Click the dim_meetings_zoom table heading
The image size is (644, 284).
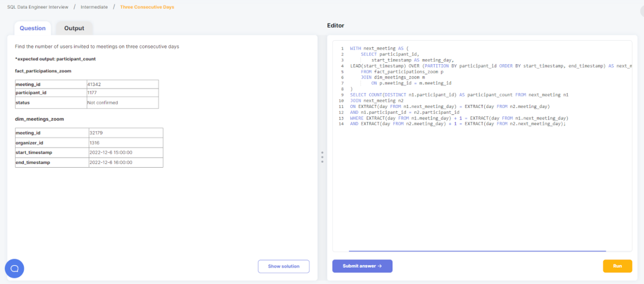[39, 119]
